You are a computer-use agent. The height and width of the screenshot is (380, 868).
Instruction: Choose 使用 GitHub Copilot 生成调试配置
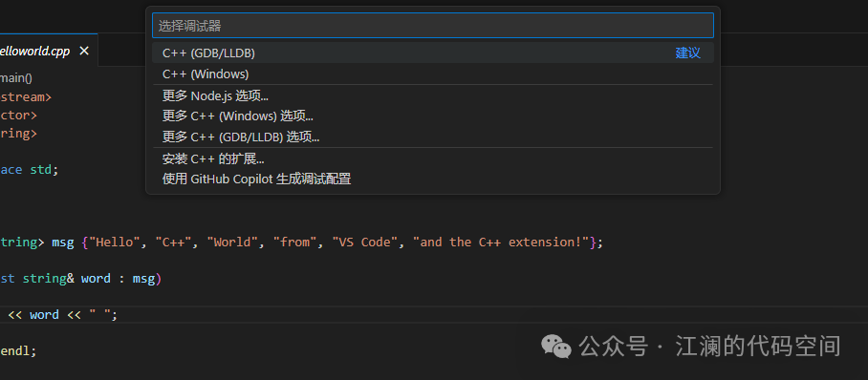click(433, 179)
